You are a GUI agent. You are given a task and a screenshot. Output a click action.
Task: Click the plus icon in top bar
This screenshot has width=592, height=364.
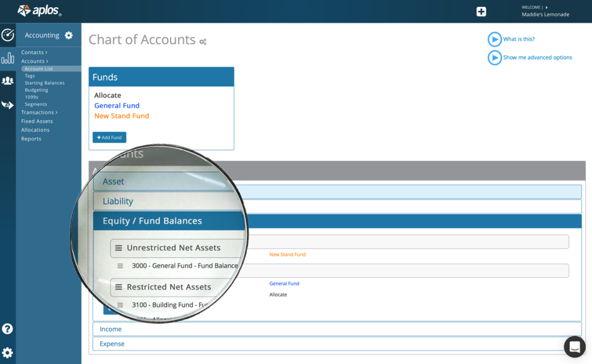tap(481, 12)
